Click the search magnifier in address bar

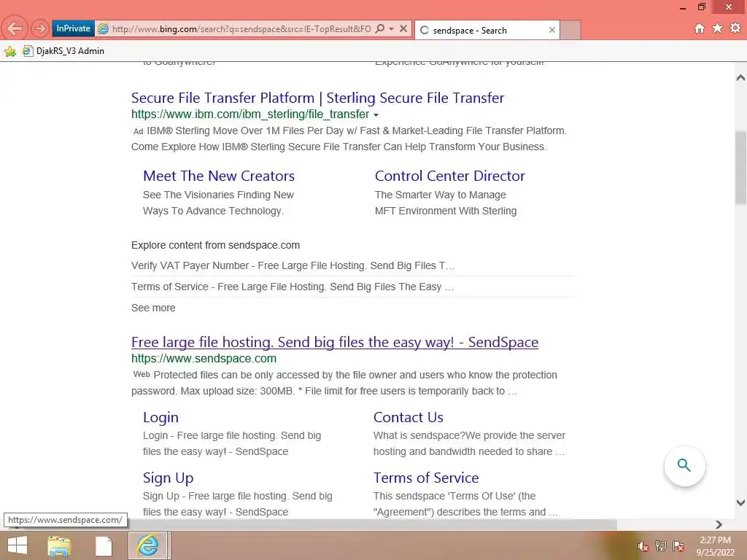pos(379,28)
